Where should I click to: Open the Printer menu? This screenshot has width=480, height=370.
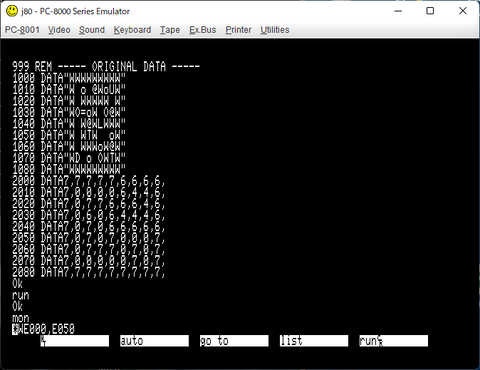tap(238, 30)
